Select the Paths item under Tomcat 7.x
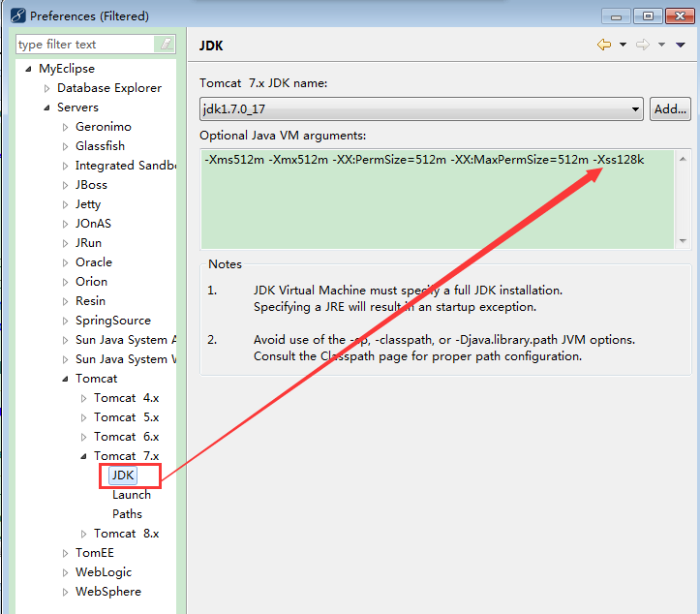The image size is (700, 614). (127, 514)
